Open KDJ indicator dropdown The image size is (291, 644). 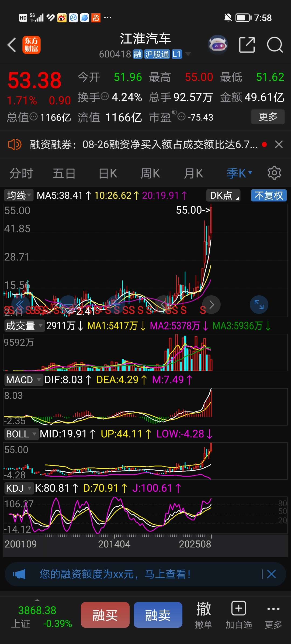(19, 488)
